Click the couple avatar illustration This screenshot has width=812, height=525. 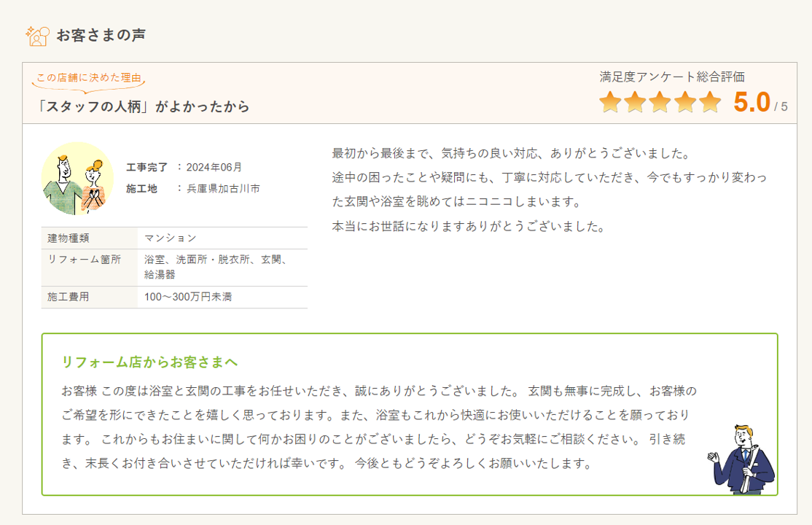pyautogui.click(x=77, y=178)
